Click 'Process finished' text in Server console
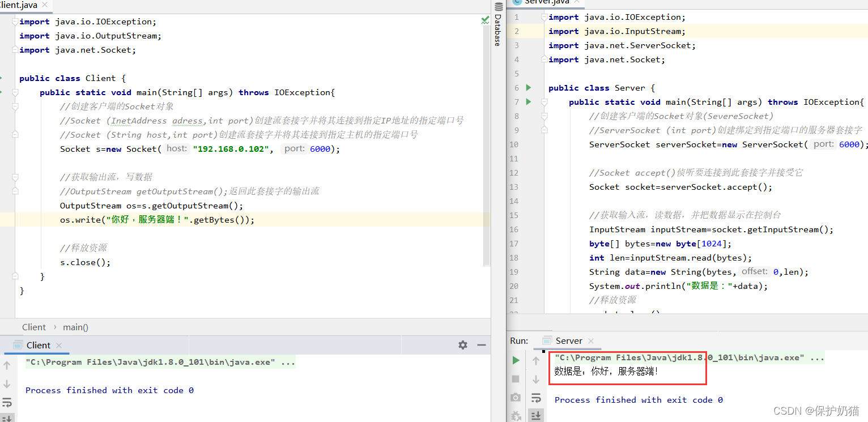Image resolution: width=868 pixels, height=422 pixels. [x=639, y=400]
